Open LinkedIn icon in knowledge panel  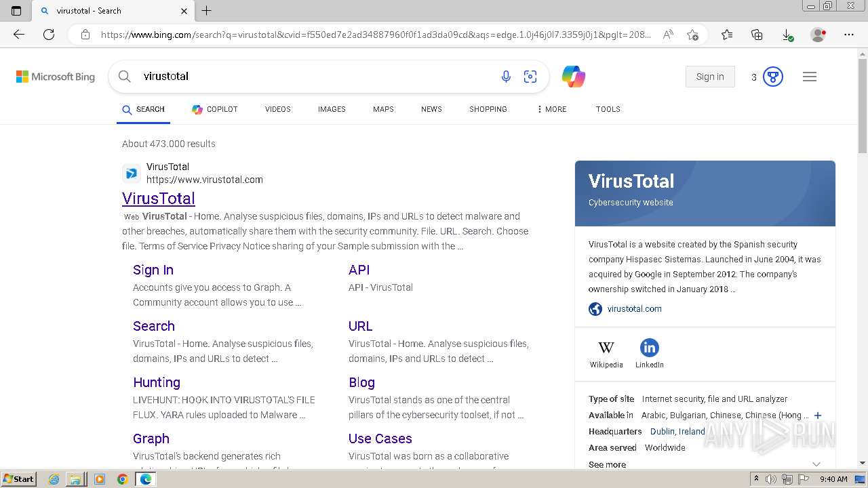coord(650,348)
